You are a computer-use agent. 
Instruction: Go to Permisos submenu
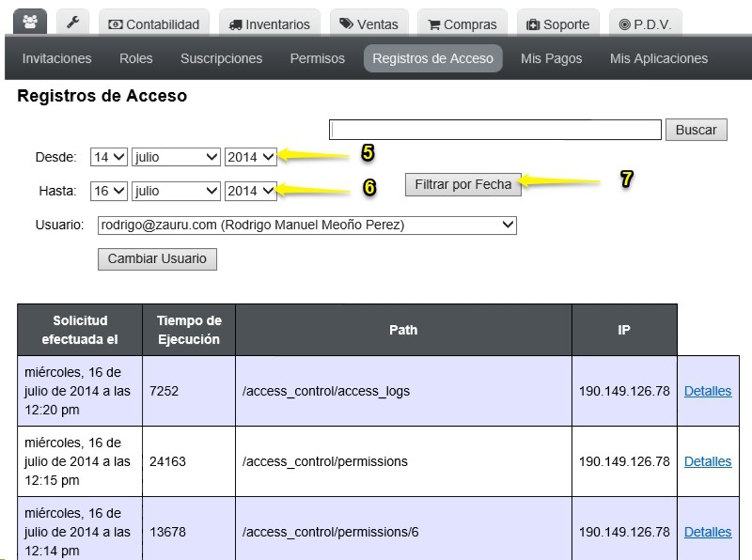coord(318,58)
